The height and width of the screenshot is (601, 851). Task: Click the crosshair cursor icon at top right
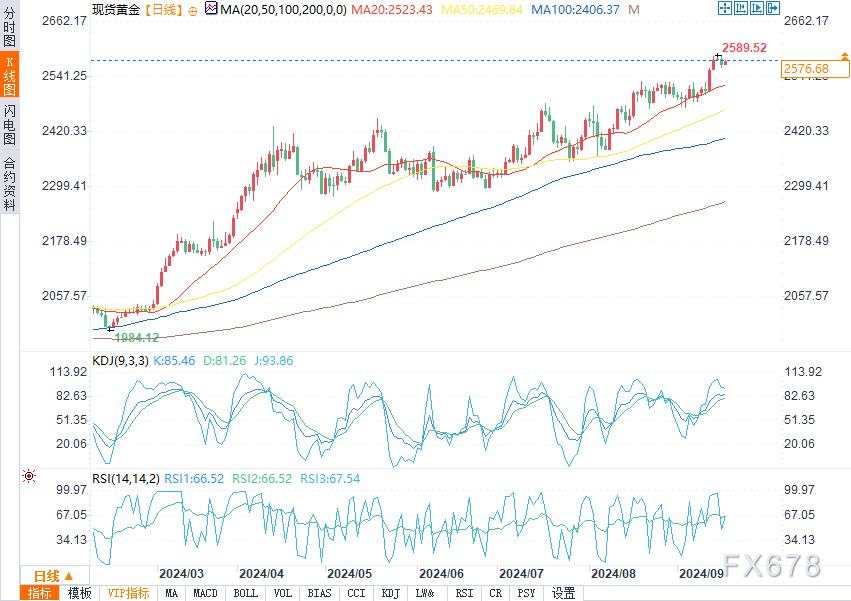(x=725, y=8)
